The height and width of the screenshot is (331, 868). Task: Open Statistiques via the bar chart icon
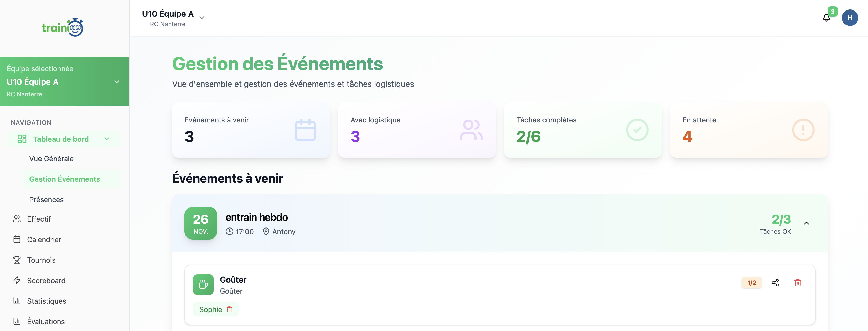coord(17,301)
